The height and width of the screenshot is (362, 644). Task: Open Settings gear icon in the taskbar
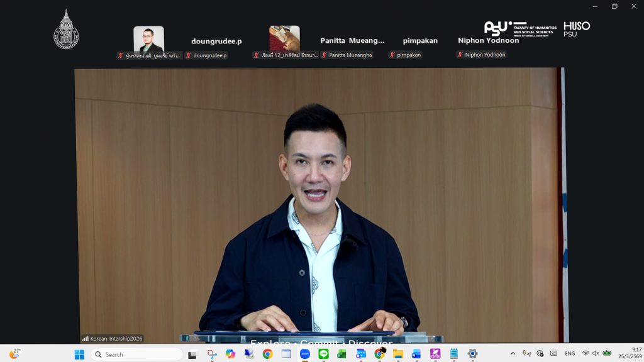(x=472, y=354)
